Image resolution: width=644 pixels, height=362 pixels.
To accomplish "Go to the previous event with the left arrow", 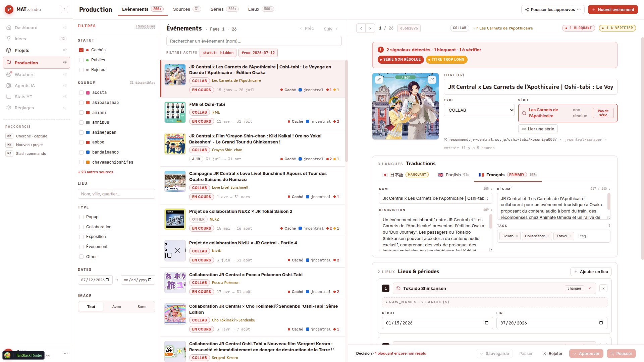I will (361, 28).
